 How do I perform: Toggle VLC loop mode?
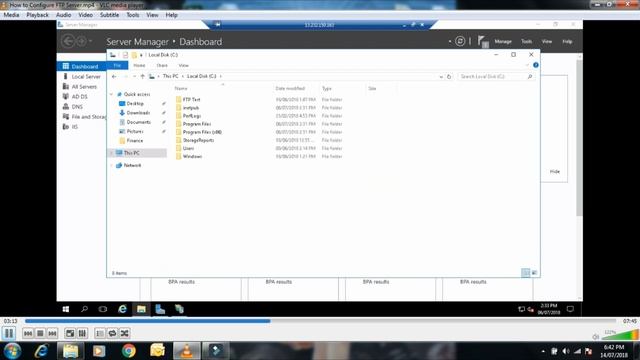point(112,333)
